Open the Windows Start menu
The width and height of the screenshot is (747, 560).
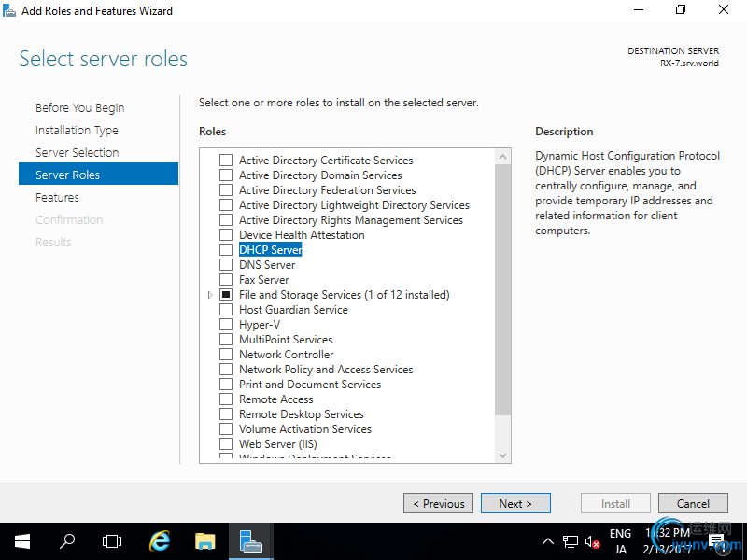click(22, 541)
